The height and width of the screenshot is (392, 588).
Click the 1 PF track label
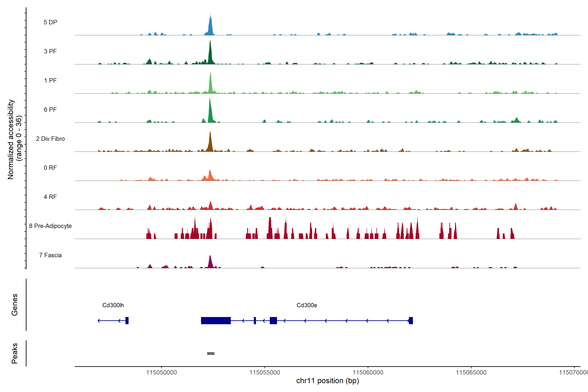pyautogui.click(x=50, y=81)
